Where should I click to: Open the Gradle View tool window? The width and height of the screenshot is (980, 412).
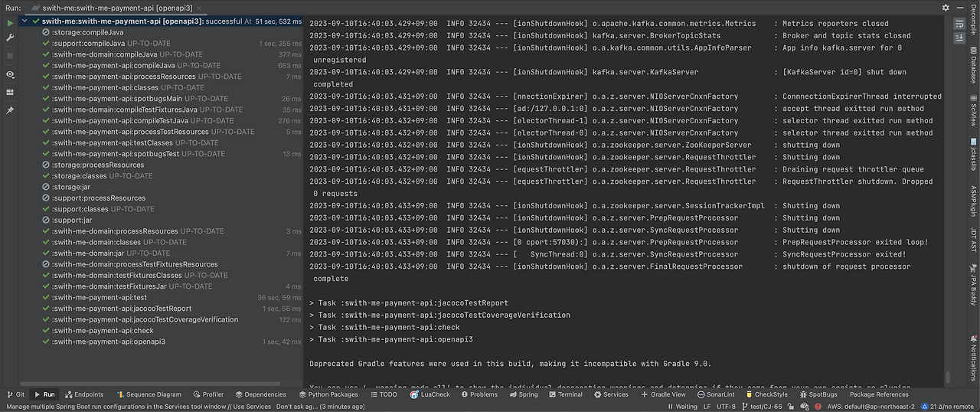coord(663,394)
